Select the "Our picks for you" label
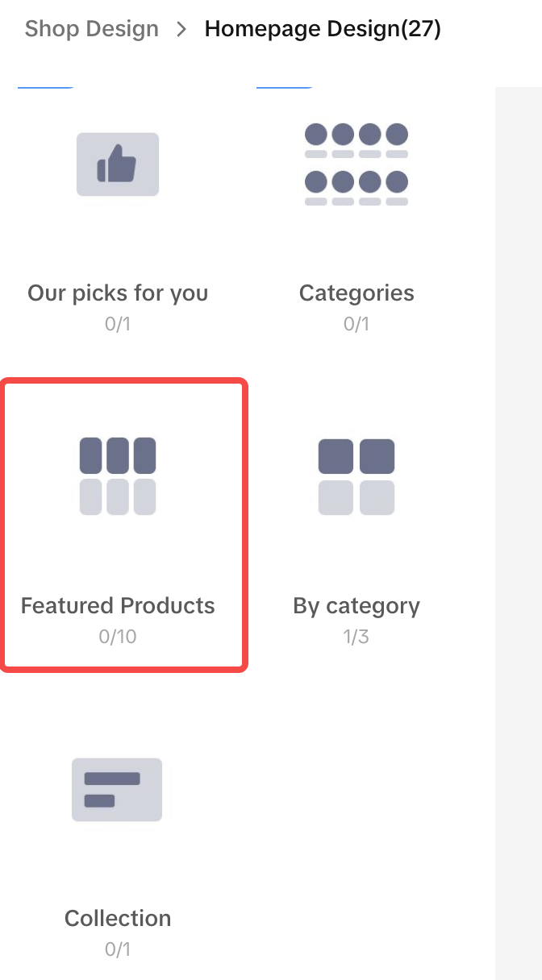 point(118,293)
